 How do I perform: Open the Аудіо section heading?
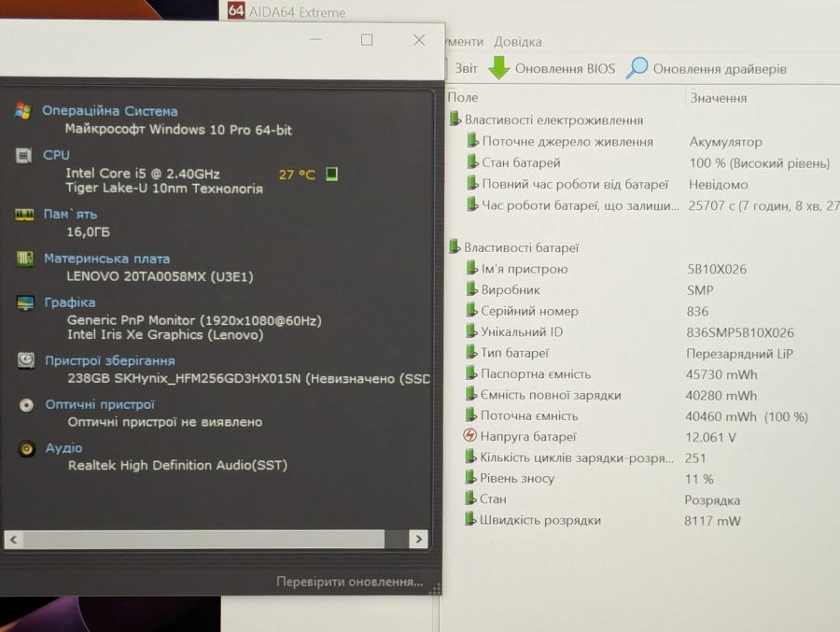[x=63, y=447]
